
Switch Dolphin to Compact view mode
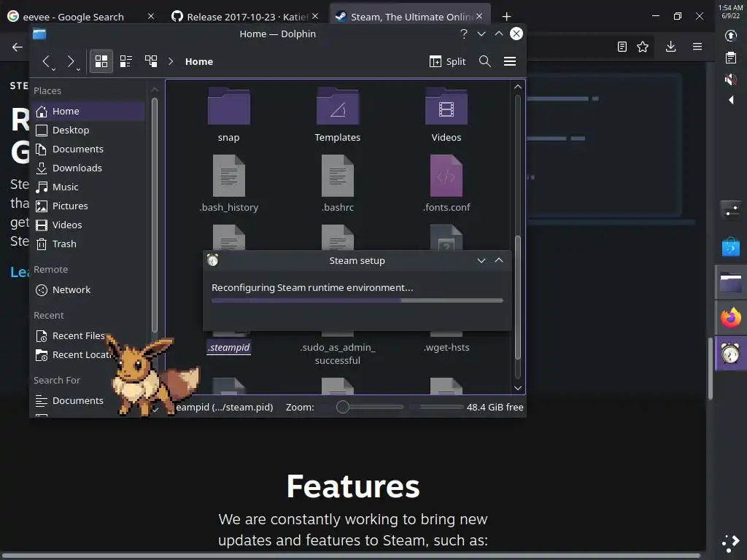[x=125, y=61]
